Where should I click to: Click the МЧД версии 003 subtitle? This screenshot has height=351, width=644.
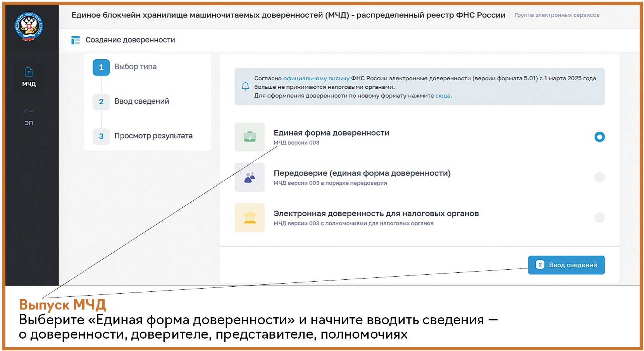pyautogui.click(x=296, y=143)
